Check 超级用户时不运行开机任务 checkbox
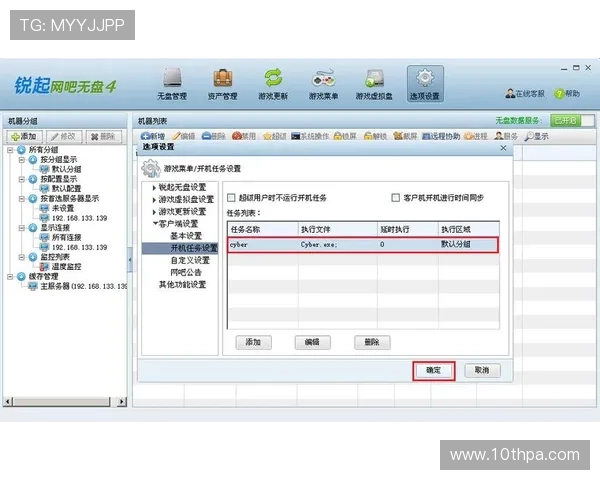This screenshot has height=480, width=600. pos(231,198)
